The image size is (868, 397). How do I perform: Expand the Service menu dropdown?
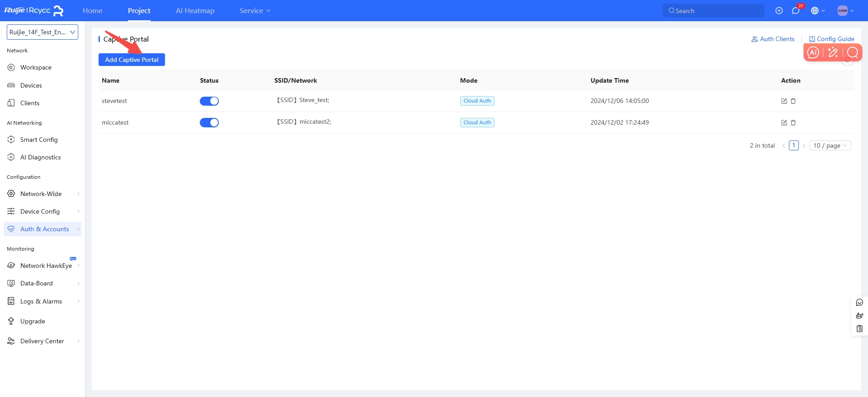[x=255, y=11]
